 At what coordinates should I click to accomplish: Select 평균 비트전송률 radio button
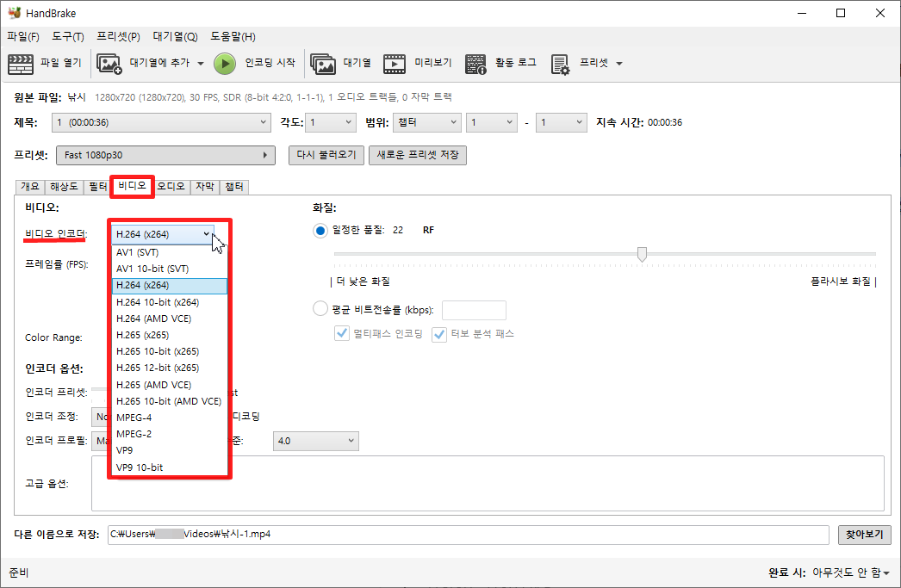pos(320,309)
